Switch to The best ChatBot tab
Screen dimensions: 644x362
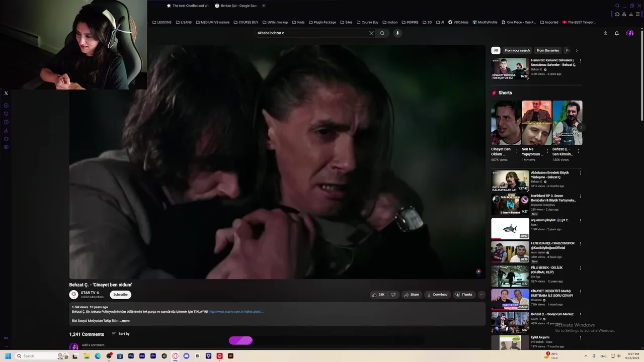187,6
